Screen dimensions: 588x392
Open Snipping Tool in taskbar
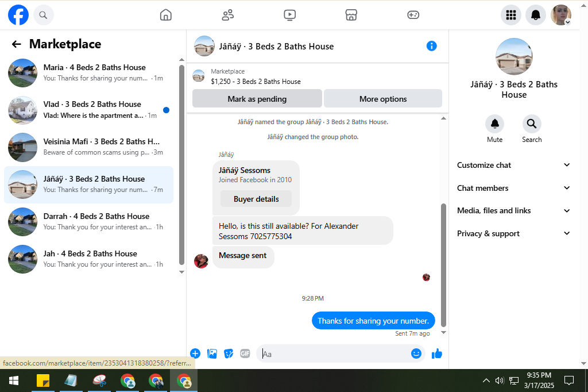(99, 381)
